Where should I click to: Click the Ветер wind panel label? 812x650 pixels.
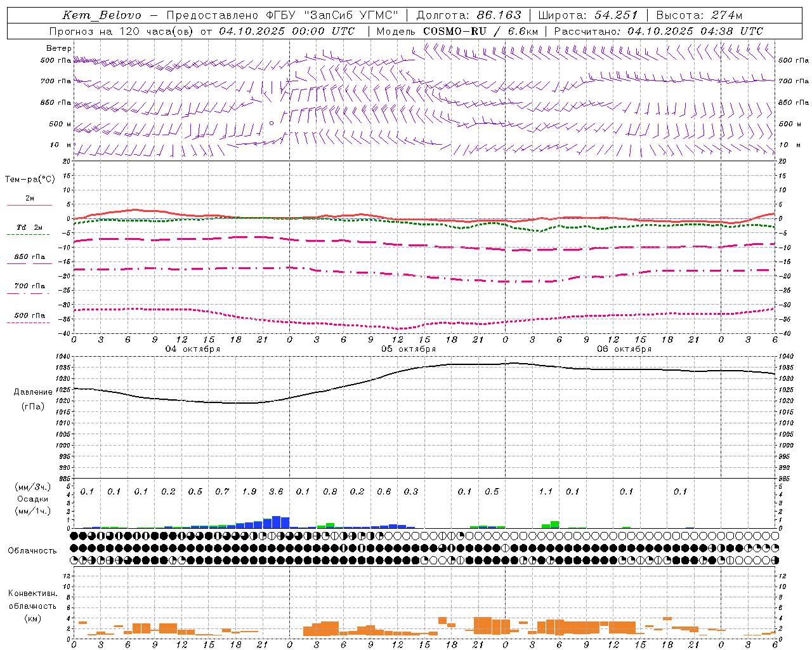coord(59,48)
